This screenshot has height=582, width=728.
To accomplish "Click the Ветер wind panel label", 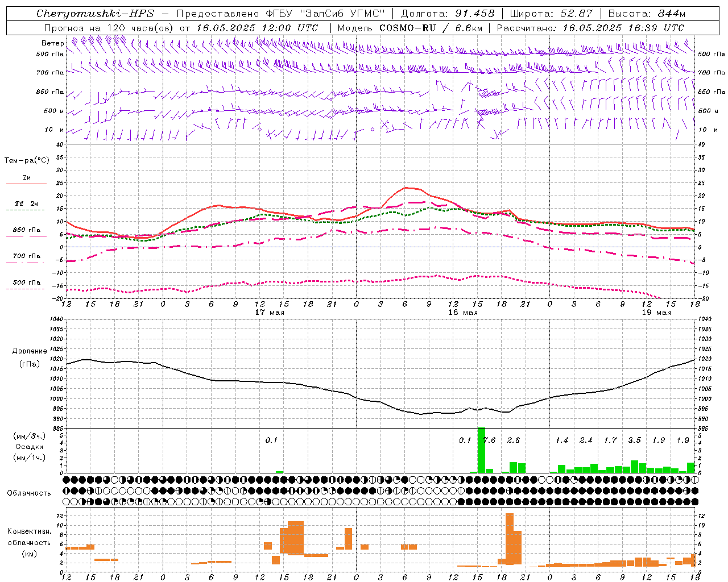I will pos(52,43).
